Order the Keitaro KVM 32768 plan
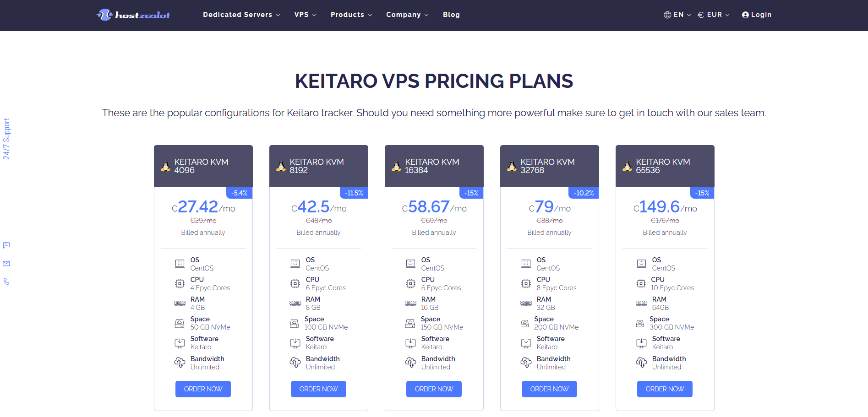The width and height of the screenshot is (868, 417). coord(549,389)
